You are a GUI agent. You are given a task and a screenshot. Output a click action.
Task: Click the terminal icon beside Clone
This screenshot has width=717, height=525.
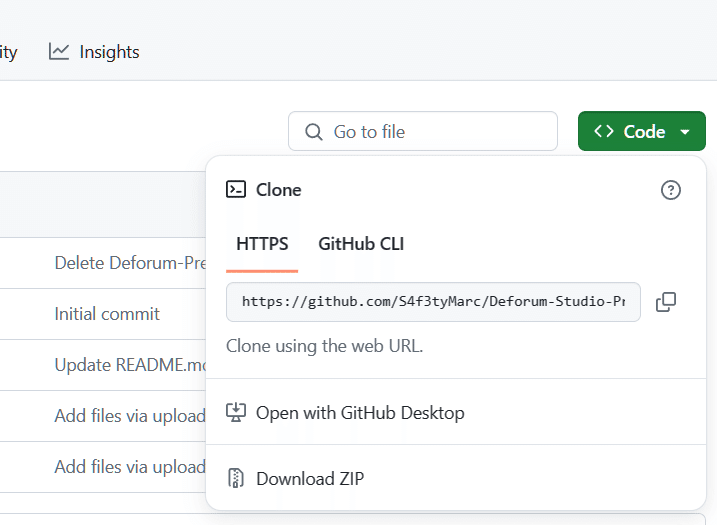pyautogui.click(x=236, y=189)
